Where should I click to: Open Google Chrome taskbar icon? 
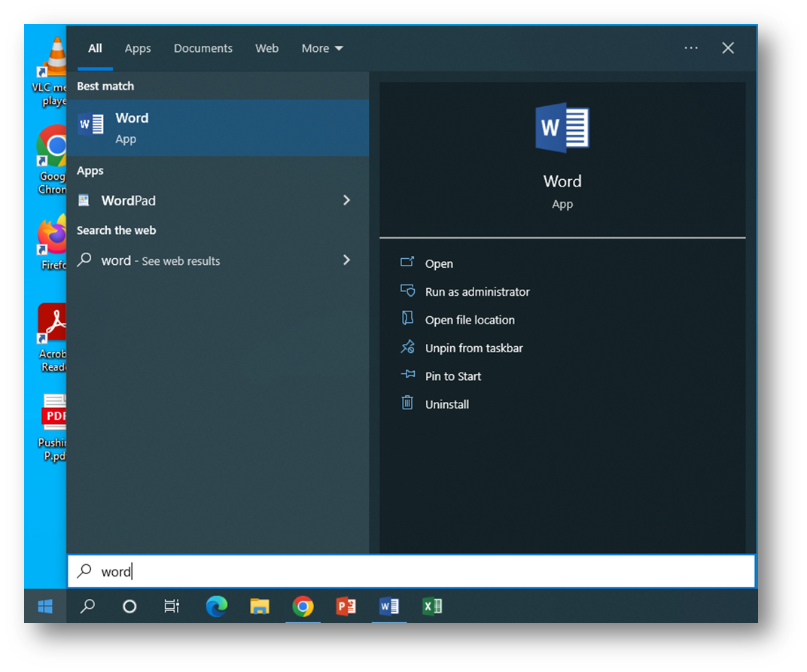303,606
